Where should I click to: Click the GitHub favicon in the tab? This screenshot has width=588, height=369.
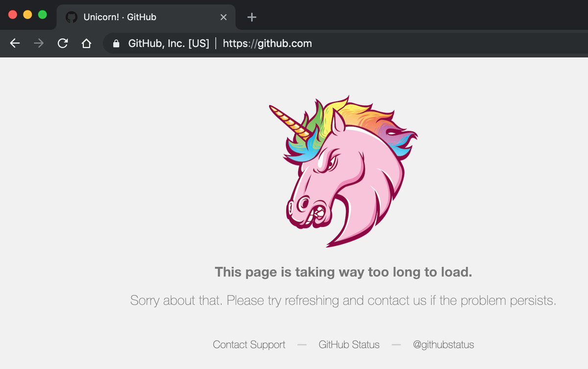tap(72, 17)
